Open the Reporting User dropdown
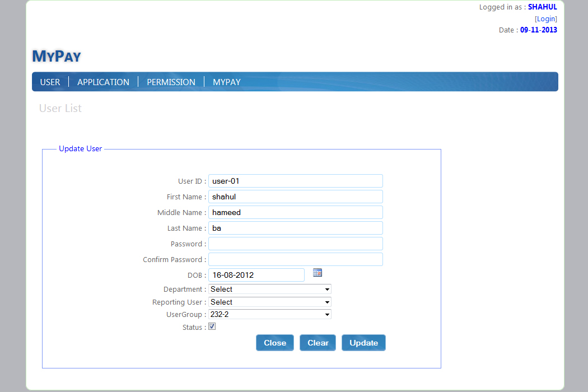Image resolution: width=588 pixels, height=392 pixels. pyautogui.click(x=269, y=302)
